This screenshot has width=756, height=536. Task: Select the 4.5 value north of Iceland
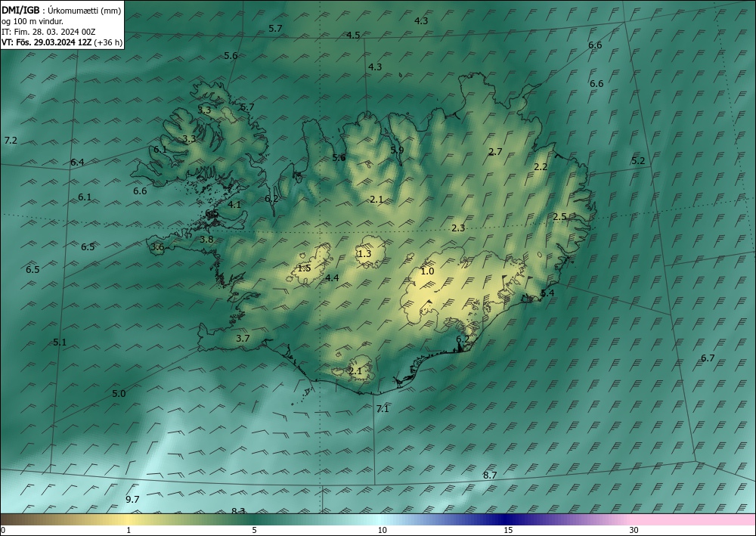coord(353,36)
